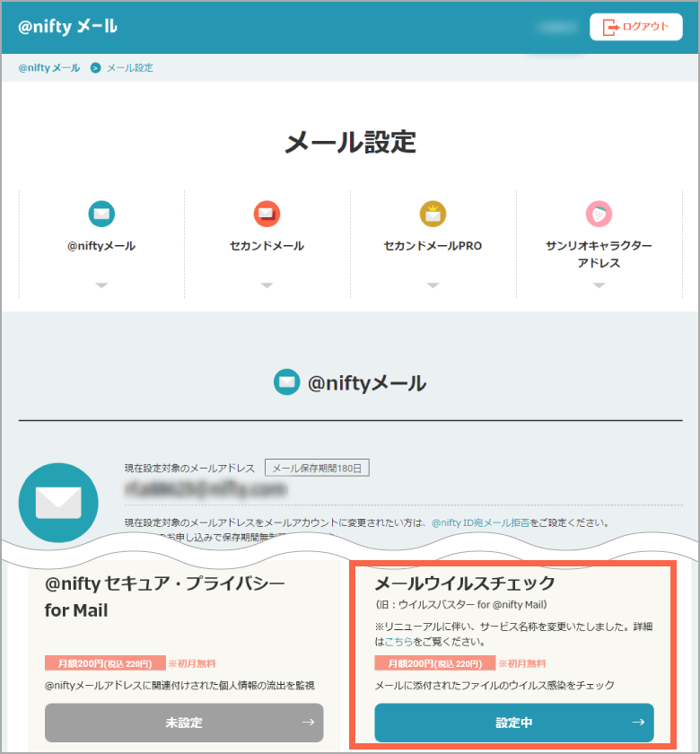Click the メール設定 breadcrumb text

coord(130,68)
